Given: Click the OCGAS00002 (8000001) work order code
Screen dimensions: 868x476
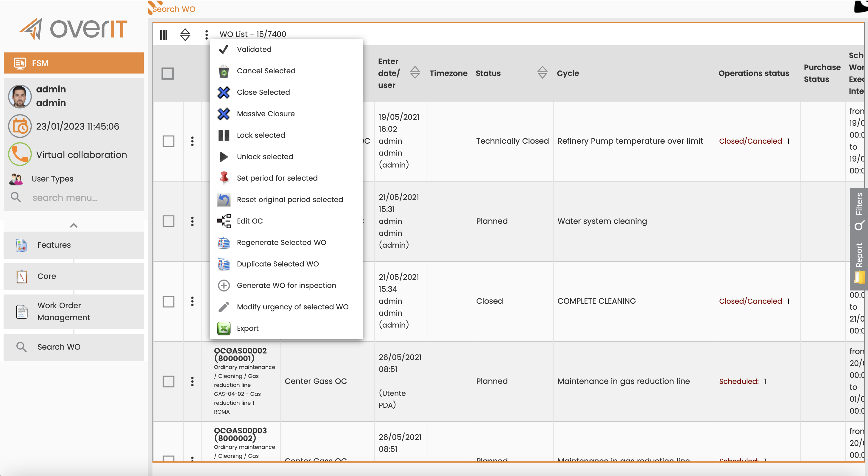Looking at the screenshot, I should coord(240,355).
